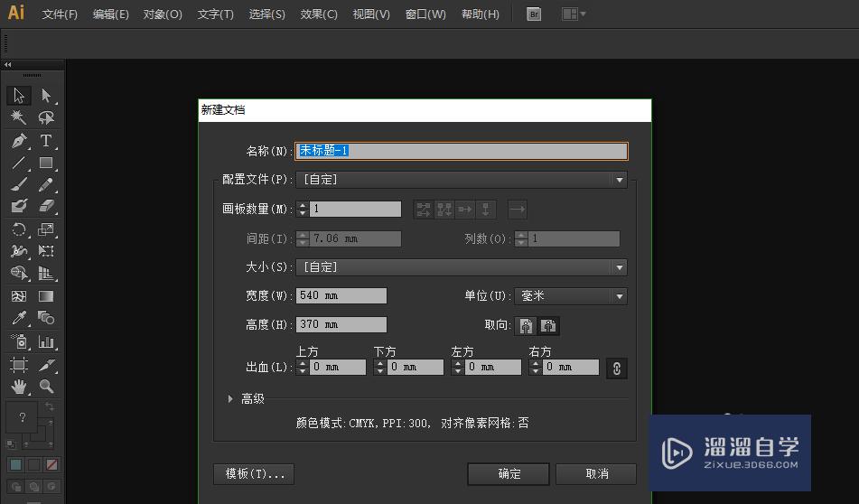859x504 pixels.
Task: Open the 单位 units dropdown
Action: point(570,296)
